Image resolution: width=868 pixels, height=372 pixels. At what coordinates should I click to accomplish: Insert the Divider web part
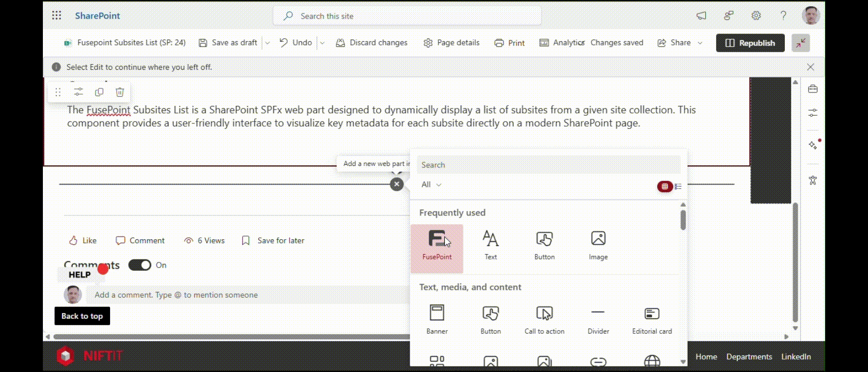(598, 319)
